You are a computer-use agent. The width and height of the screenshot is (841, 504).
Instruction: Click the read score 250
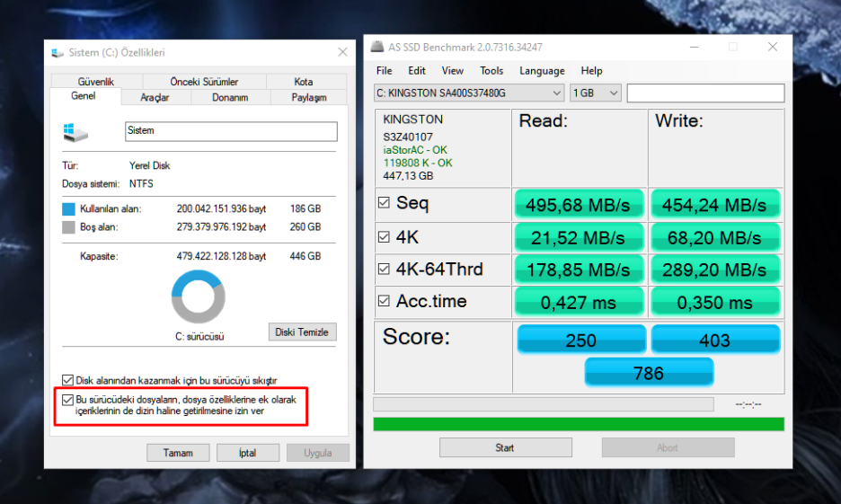[581, 340]
